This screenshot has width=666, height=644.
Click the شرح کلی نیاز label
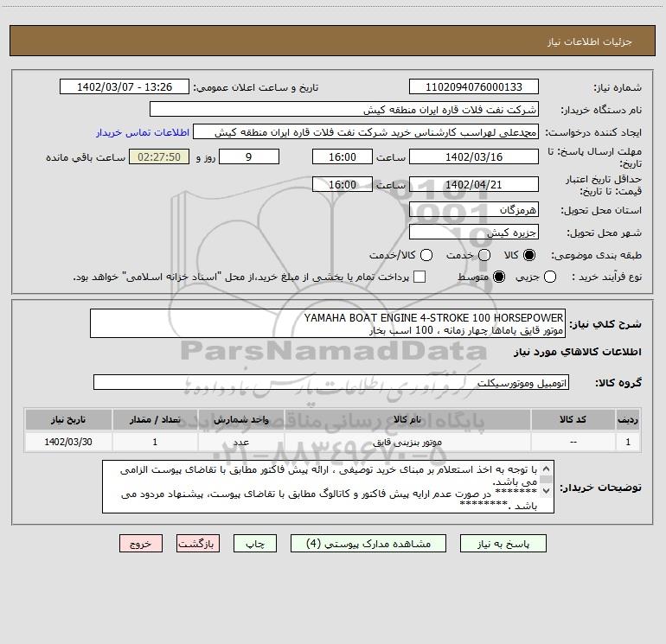pyautogui.click(x=605, y=324)
